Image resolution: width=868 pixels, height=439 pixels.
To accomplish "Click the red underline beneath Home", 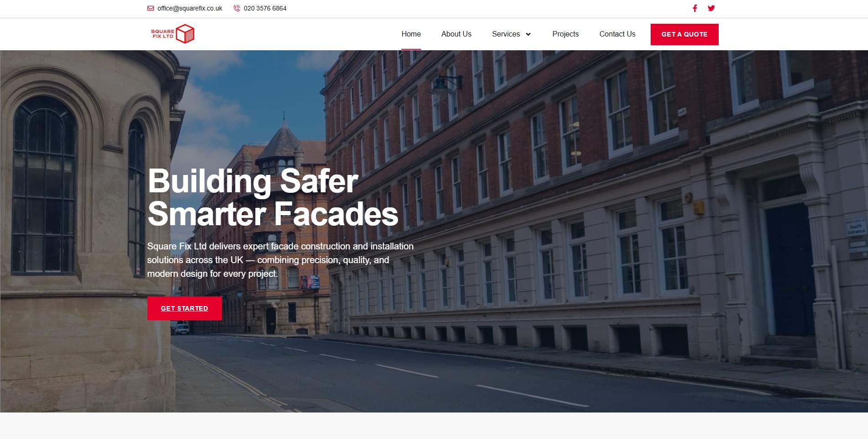I will click(411, 49).
